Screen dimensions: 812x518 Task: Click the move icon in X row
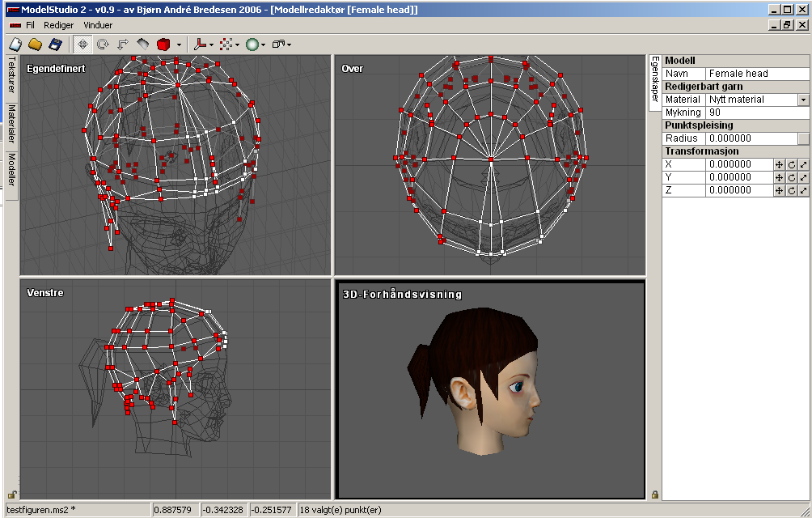pos(779,165)
